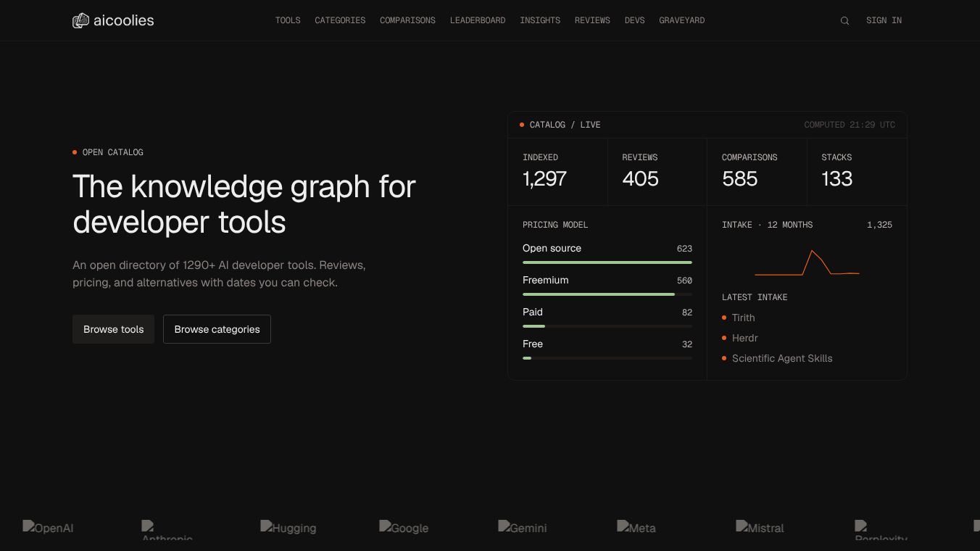The width and height of the screenshot is (980, 551).
Task: Click the Hugging Face logo
Action: [288, 528]
